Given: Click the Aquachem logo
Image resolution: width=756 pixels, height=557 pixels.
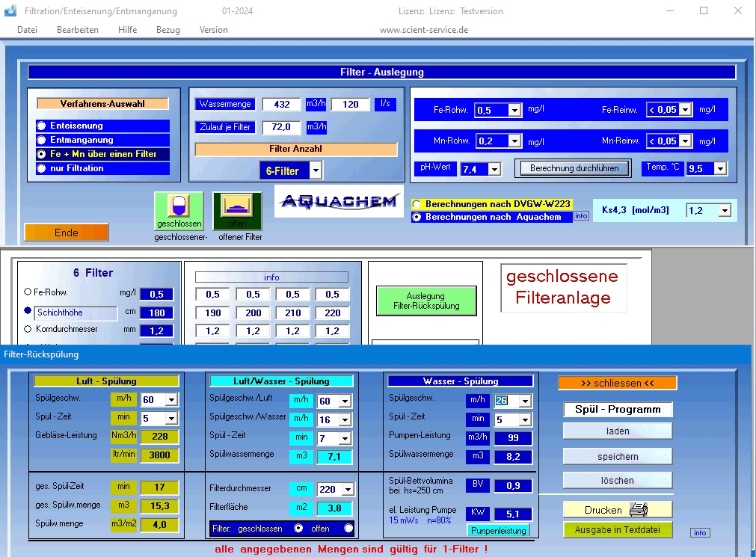Looking at the screenshot, I should [x=338, y=202].
